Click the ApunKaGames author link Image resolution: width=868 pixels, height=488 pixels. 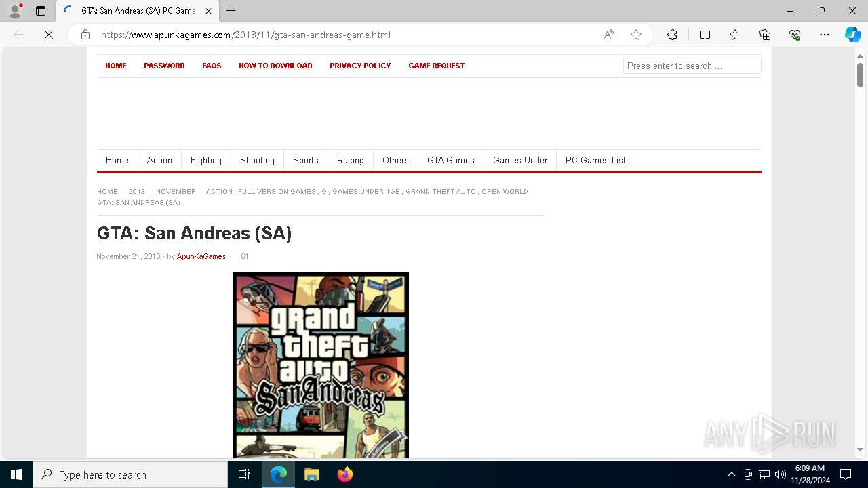[201, 256]
